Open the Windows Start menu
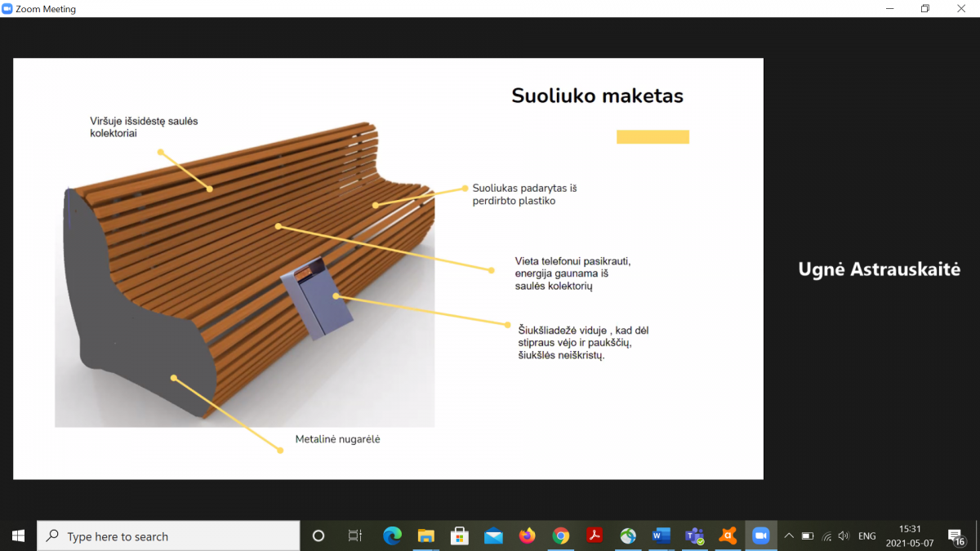Viewport: 980px width, 551px height. tap(18, 536)
